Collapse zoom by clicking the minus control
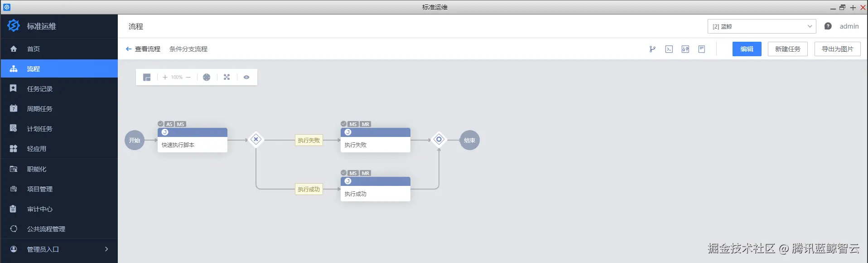The image size is (868, 263). click(x=188, y=77)
